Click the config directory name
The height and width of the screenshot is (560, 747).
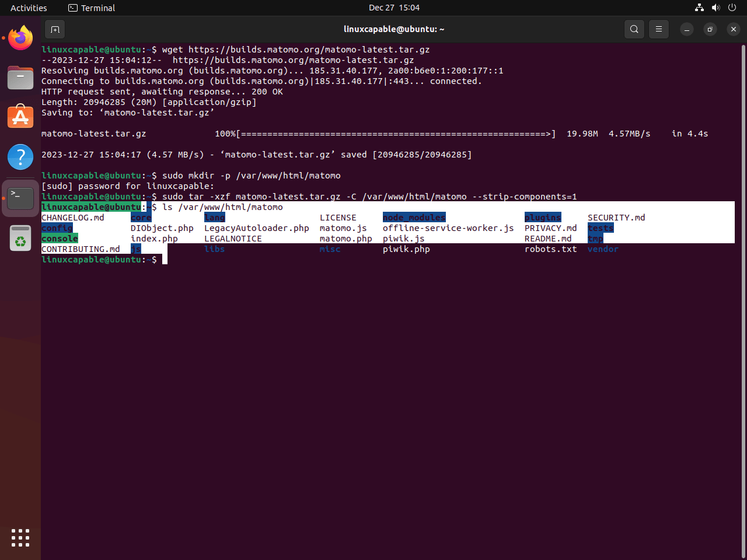(x=57, y=228)
